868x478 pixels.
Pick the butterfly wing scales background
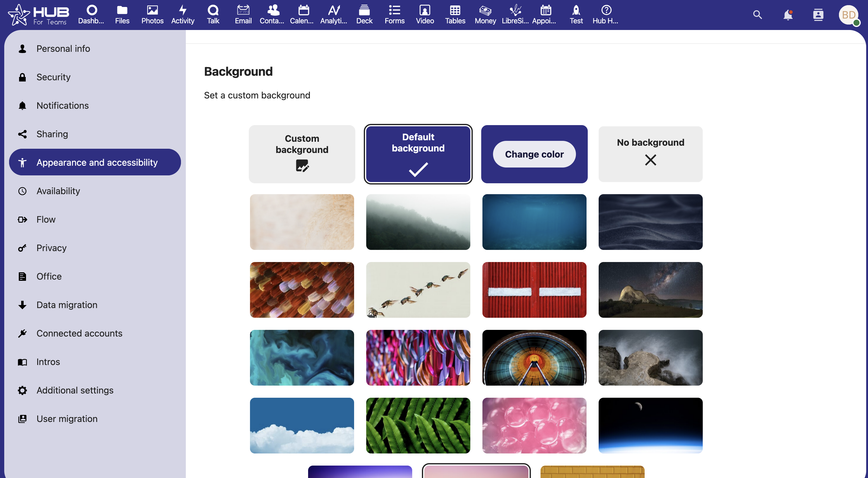[x=302, y=290]
